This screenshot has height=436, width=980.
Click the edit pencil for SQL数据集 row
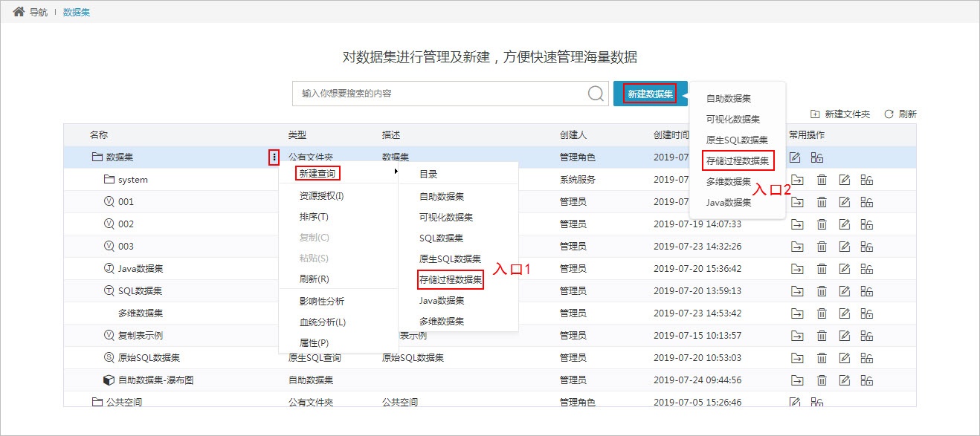[x=844, y=291]
